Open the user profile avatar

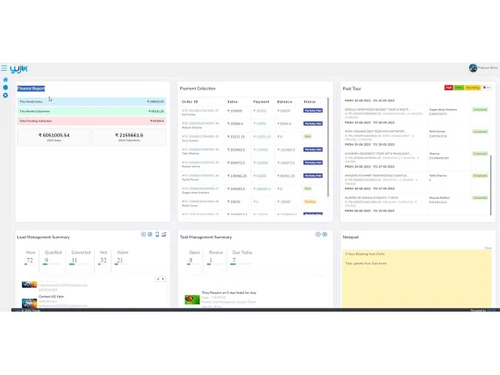click(x=473, y=68)
